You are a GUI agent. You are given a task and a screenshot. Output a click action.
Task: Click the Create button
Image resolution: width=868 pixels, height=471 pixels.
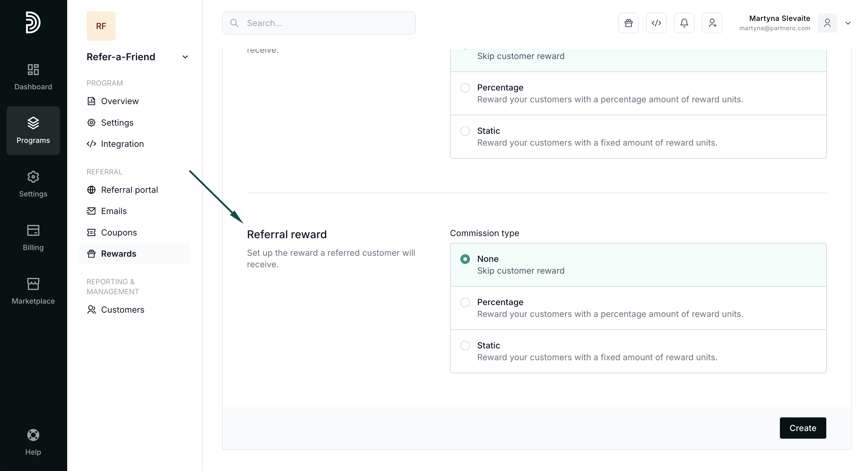803,428
